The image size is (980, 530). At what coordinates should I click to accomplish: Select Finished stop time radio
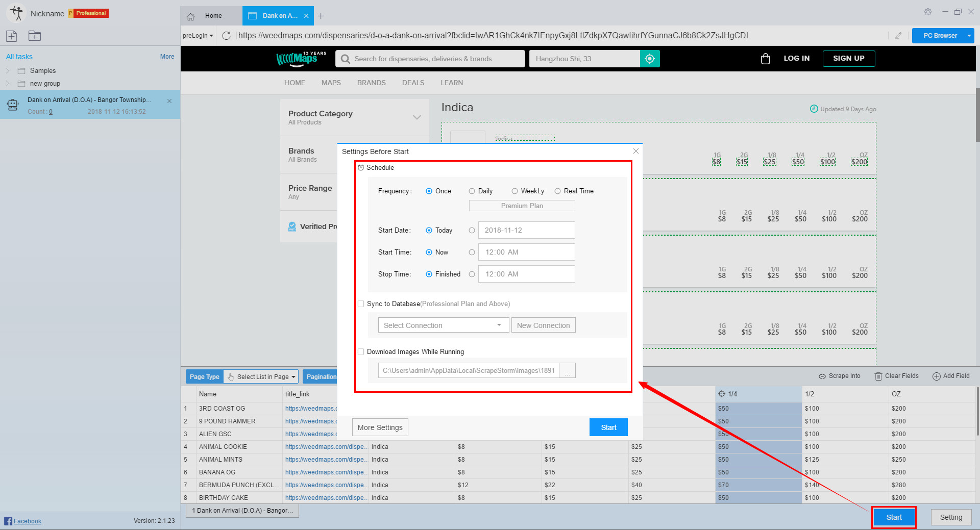429,274
